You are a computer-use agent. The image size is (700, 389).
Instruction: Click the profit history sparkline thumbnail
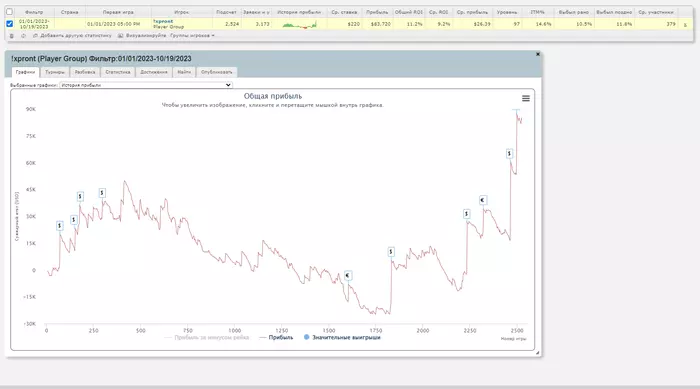pos(300,24)
